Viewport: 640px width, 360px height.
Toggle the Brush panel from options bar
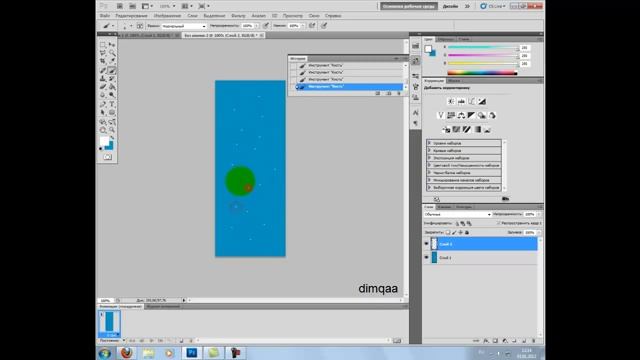pos(140,26)
